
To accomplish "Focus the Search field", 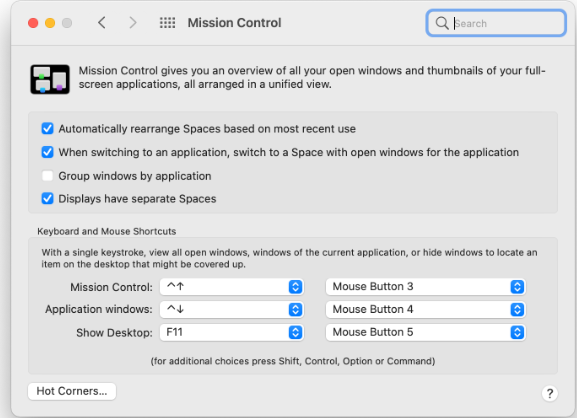I will (x=496, y=23).
